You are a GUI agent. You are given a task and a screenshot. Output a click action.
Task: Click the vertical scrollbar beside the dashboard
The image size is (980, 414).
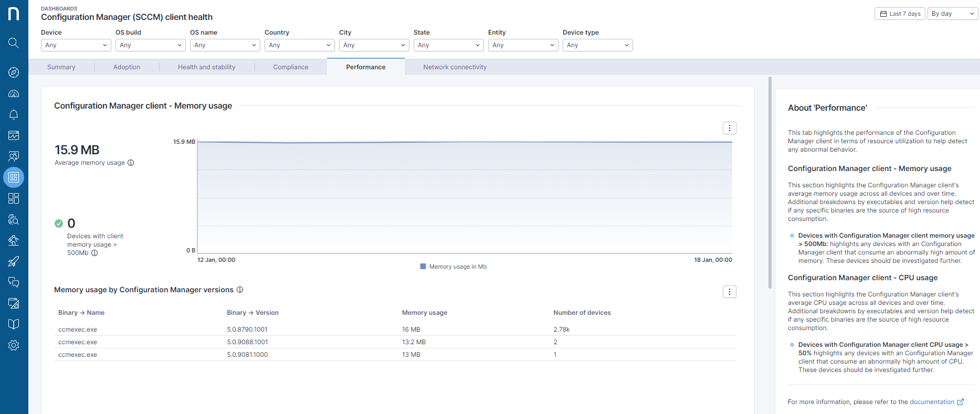coord(770,183)
